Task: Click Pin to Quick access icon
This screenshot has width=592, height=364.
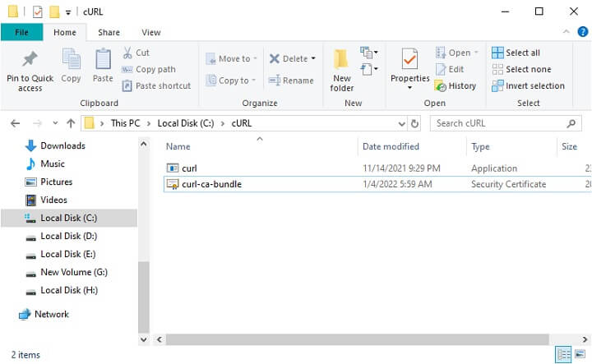Action: click(30, 60)
